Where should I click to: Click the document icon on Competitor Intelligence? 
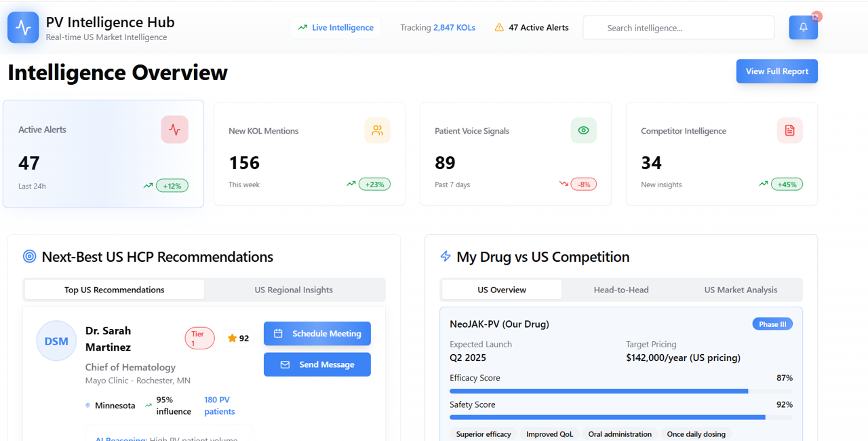789,130
